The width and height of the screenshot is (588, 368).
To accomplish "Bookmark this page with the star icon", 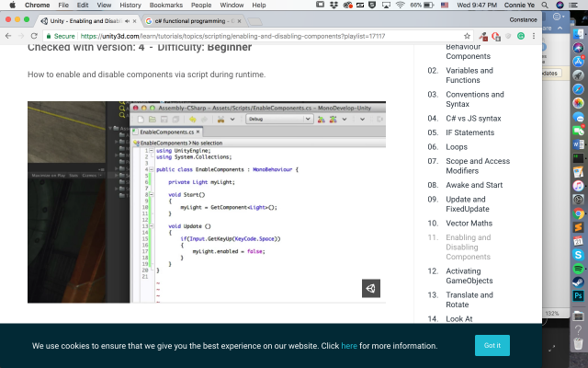I will (467, 36).
